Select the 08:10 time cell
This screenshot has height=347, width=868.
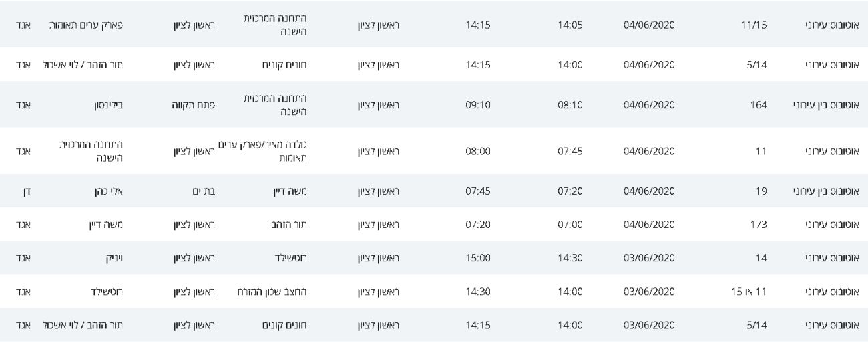(x=570, y=105)
